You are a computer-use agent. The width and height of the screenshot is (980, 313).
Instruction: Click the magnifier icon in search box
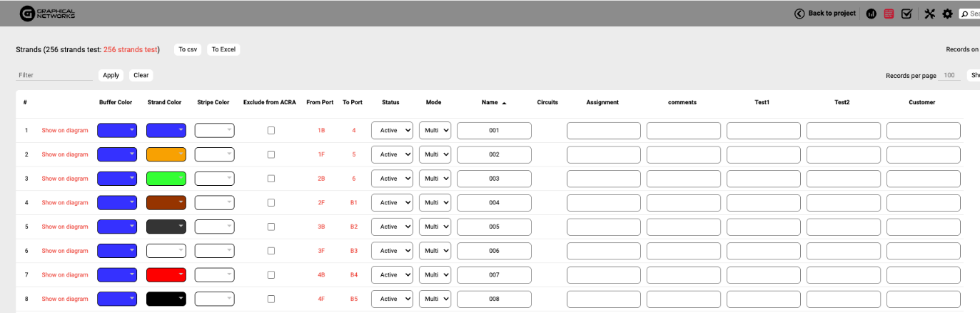(x=965, y=14)
